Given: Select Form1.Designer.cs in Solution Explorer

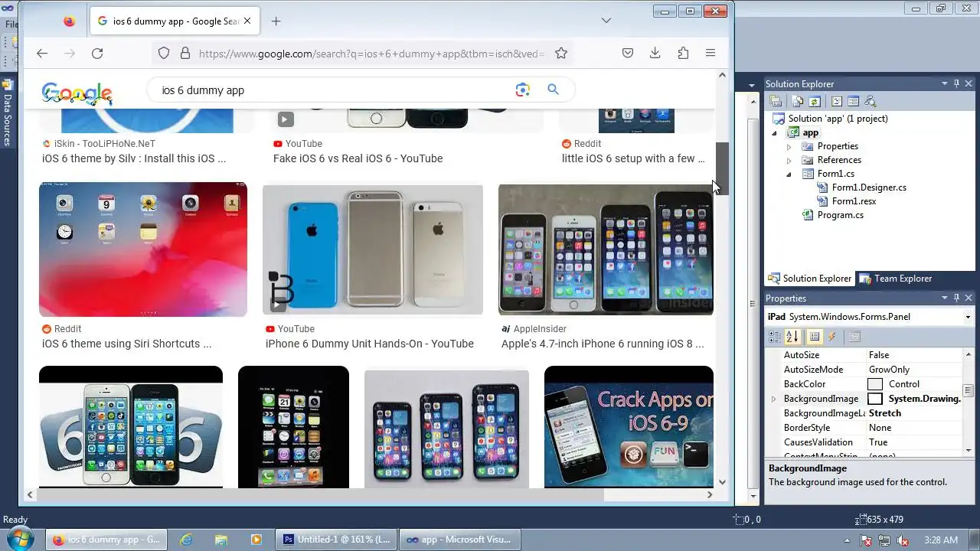Looking at the screenshot, I should coord(869,187).
